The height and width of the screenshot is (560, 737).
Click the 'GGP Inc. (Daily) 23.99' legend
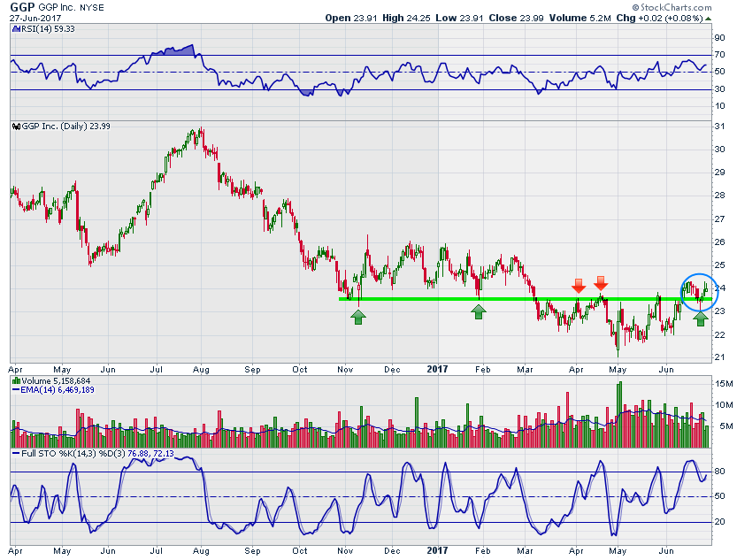pos(65,127)
